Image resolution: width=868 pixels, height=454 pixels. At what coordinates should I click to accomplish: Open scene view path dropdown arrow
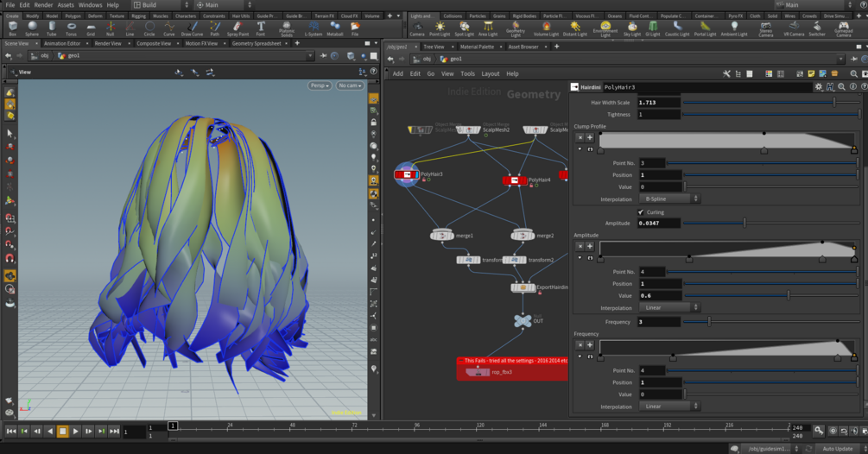coord(310,56)
